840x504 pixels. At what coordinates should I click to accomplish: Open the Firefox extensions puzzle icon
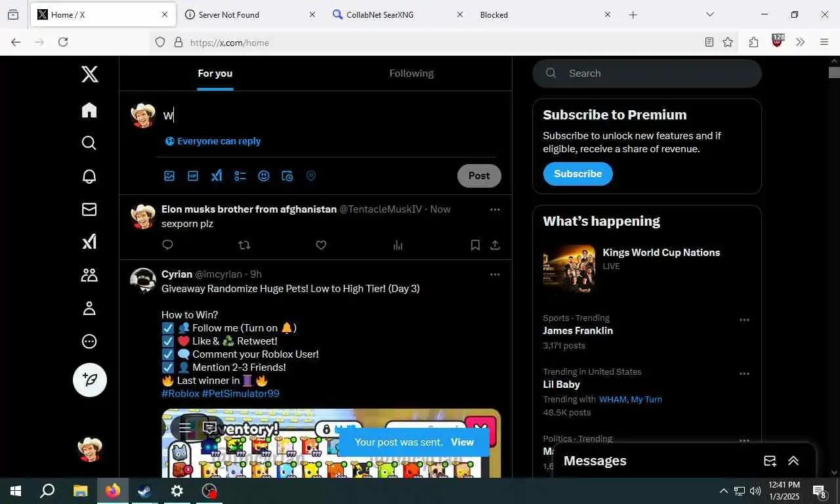point(753,42)
